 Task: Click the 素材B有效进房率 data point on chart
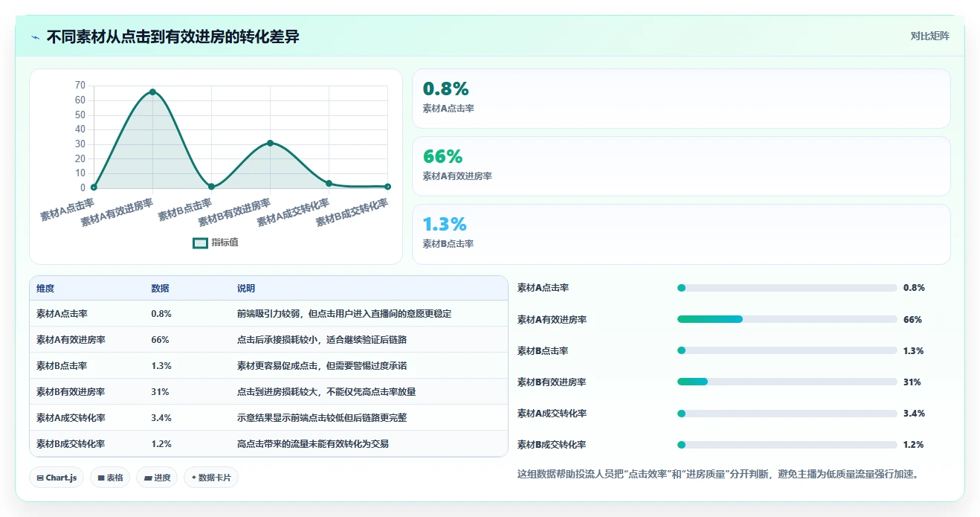(270, 143)
